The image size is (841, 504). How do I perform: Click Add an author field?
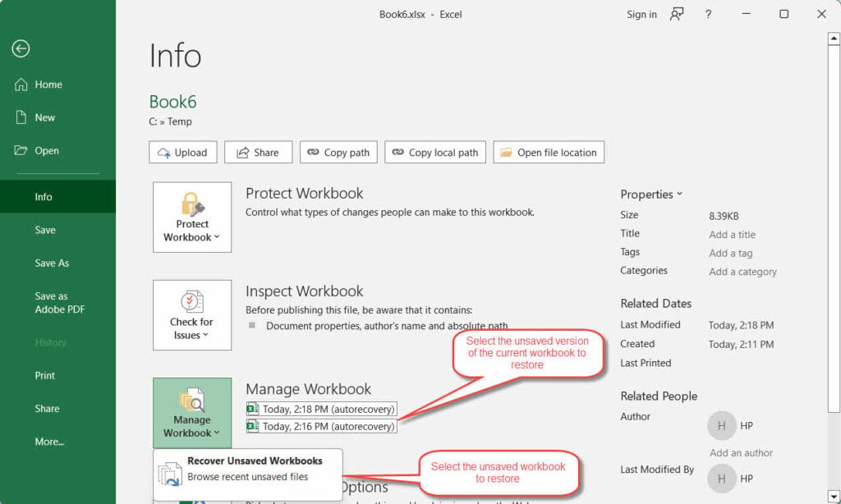click(x=742, y=453)
